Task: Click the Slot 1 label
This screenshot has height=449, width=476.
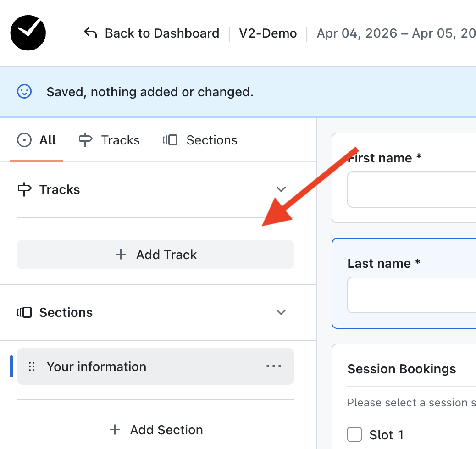Action: click(387, 435)
